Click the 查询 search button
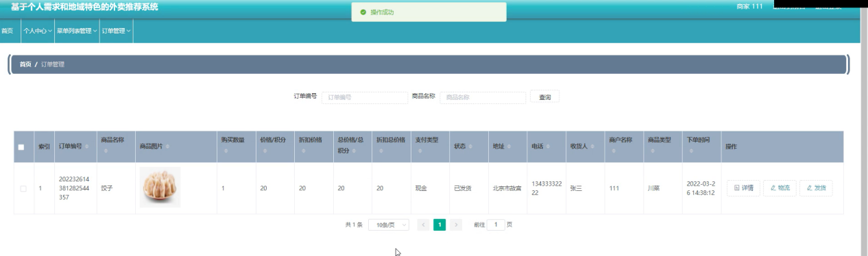868x256 pixels. (x=545, y=97)
